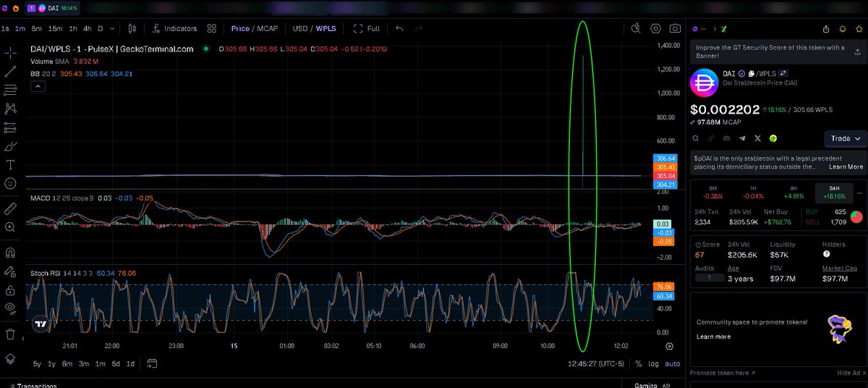
Task: Redo the chart action
Action: point(419,28)
